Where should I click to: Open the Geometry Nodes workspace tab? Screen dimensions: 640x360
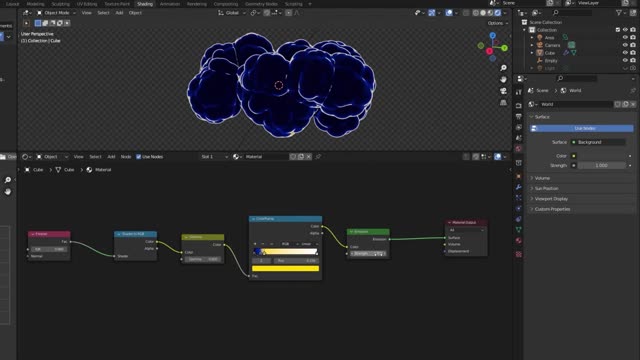pos(261,4)
